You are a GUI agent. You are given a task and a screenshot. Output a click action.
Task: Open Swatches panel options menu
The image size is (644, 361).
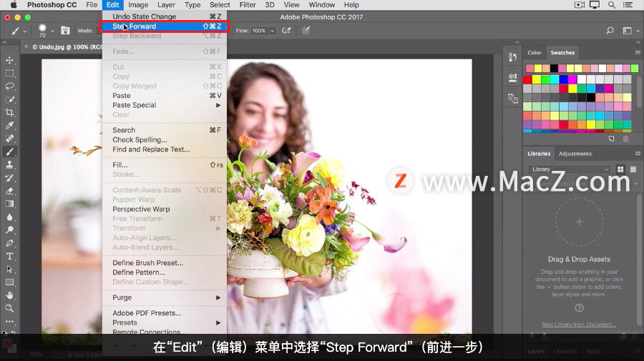pyautogui.click(x=638, y=52)
